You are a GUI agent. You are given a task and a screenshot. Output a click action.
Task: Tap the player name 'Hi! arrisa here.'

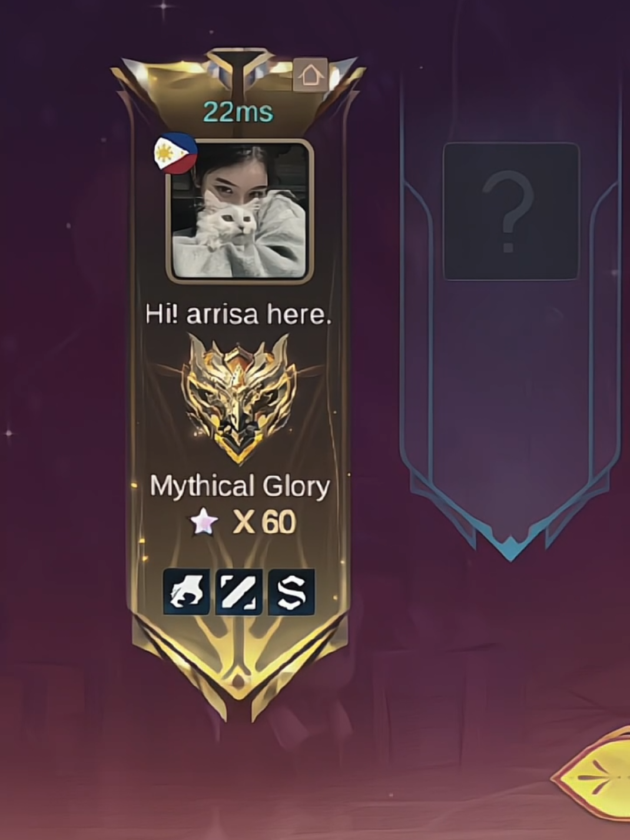coord(238,314)
